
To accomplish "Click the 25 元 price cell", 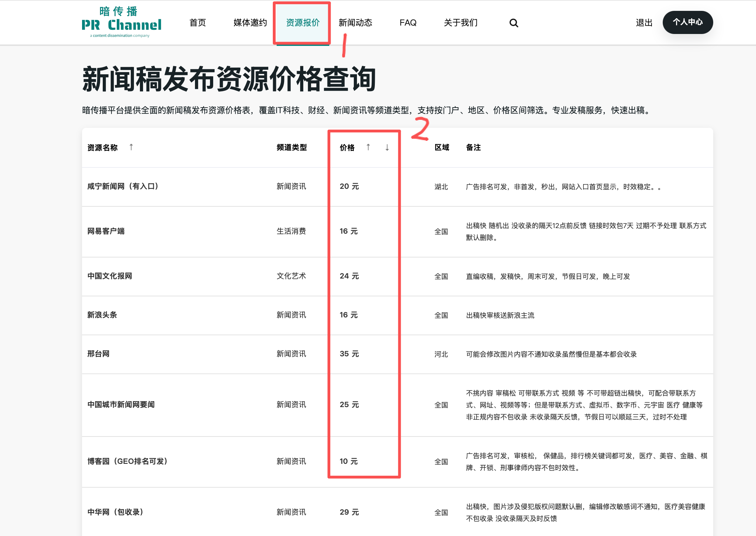I will [349, 405].
